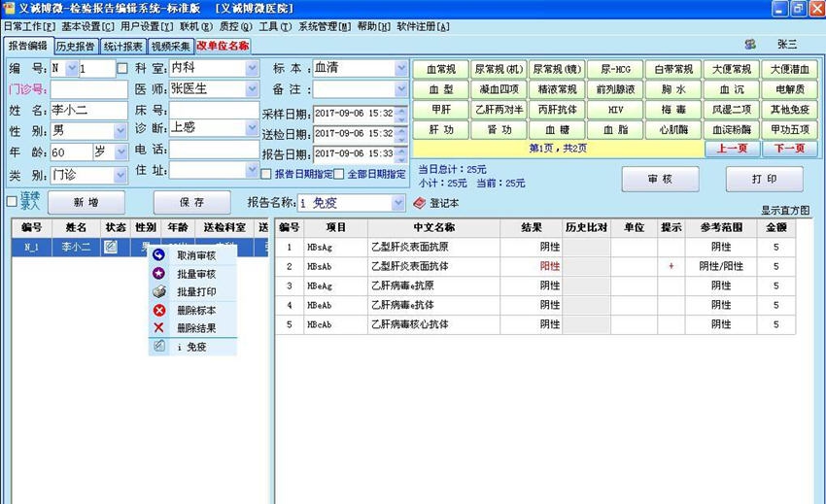Click 改单位名称 tab

coord(223,47)
